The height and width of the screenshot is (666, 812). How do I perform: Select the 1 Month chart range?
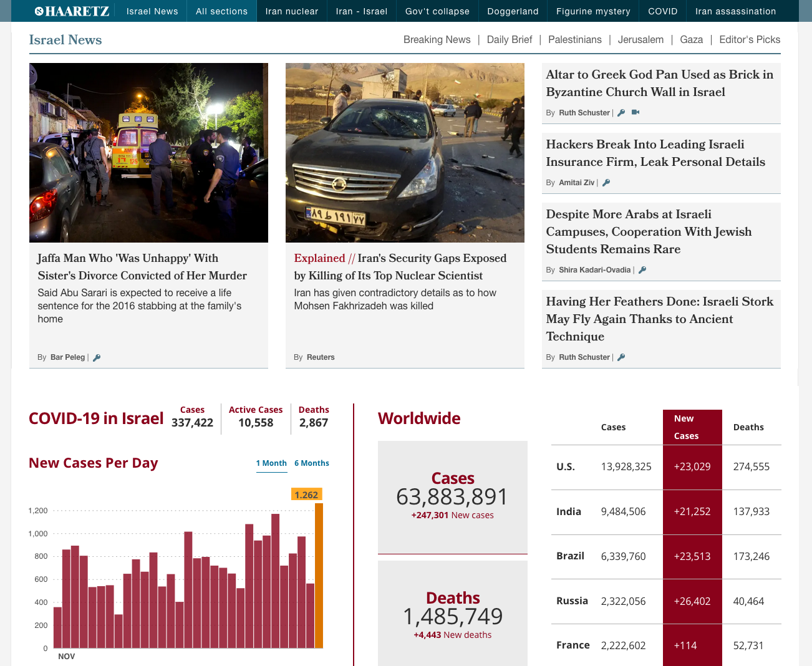271,463
